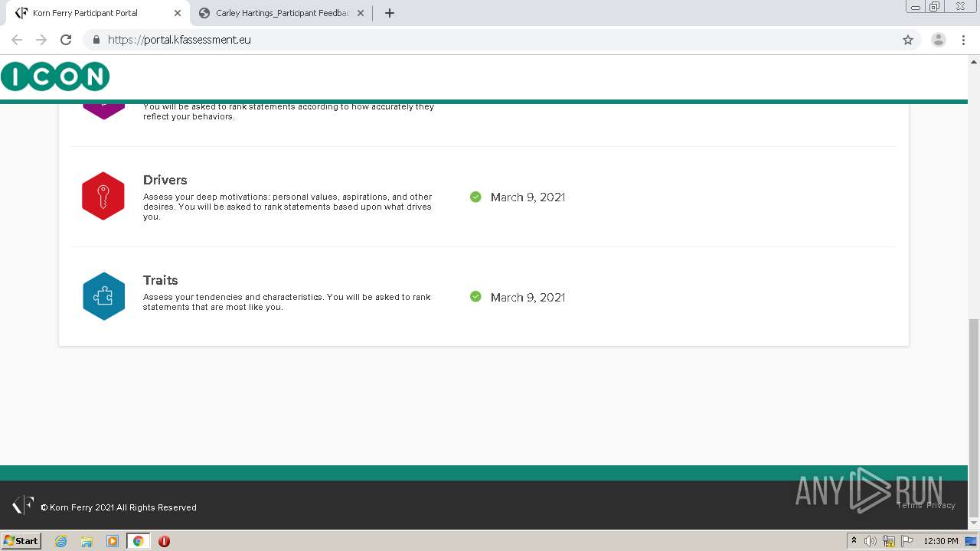Click the Korn Ferry 2021 copyright text
This screenshot has height=551, width=980.
[x=119, y=507]
